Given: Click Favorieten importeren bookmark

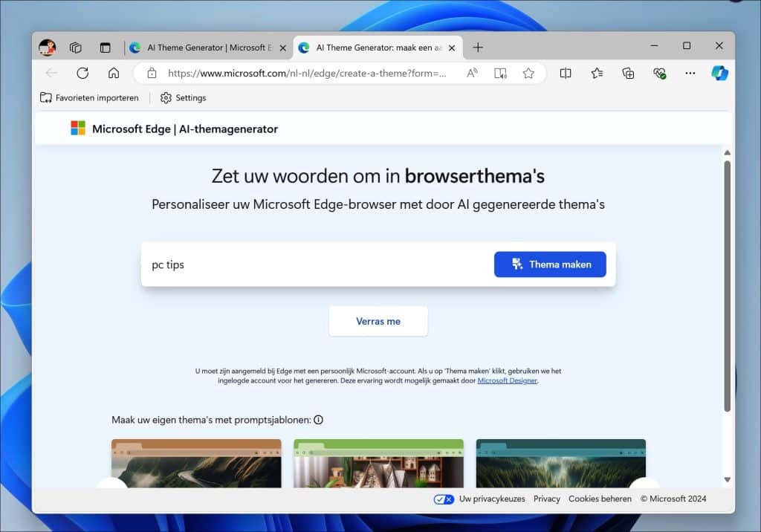Looking at the screenshot, I should [89, 97].
